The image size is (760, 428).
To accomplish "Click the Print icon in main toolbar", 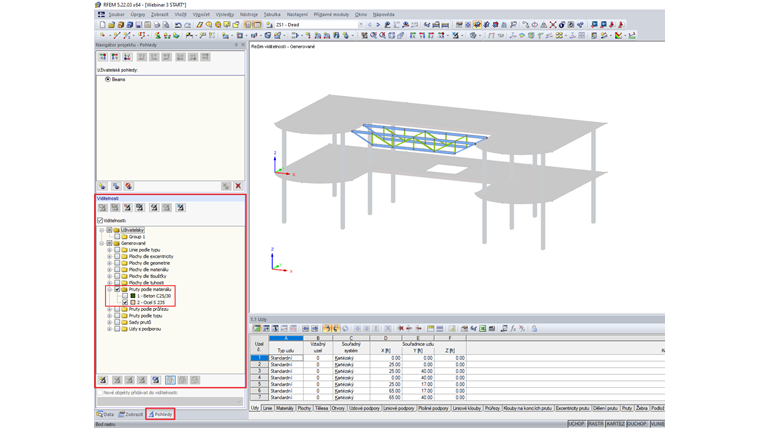I will (157, 25).
